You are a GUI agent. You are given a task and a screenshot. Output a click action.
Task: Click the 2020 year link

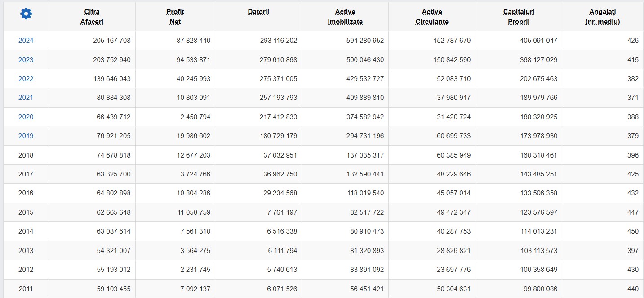[26, 117]
